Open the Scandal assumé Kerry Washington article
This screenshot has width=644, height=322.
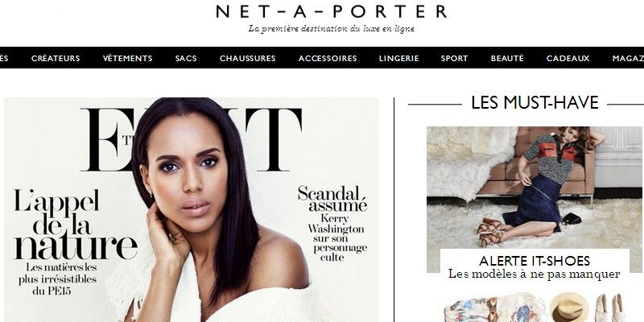pyautogui.click(x=332, y=224)
